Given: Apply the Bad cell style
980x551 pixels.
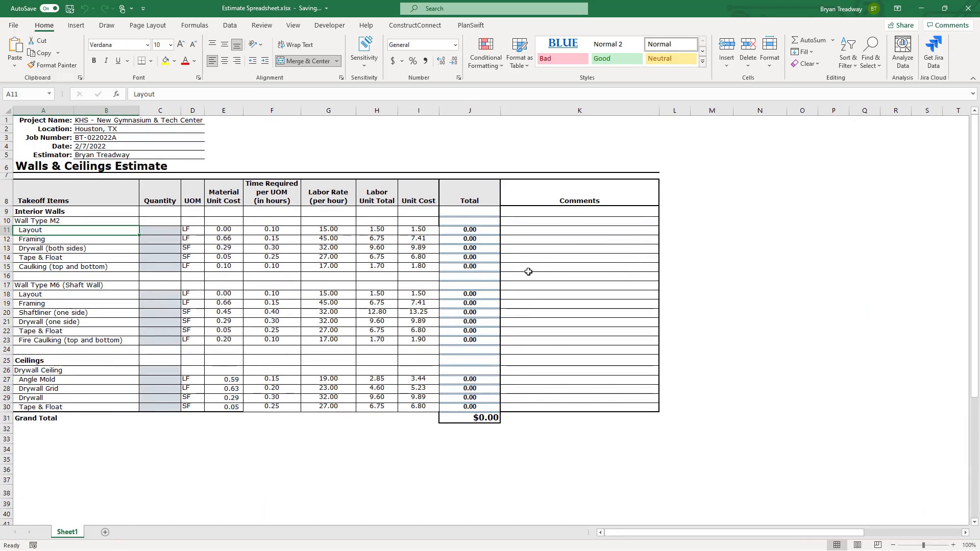Looking at the screenshot, I should pos(562,59).
